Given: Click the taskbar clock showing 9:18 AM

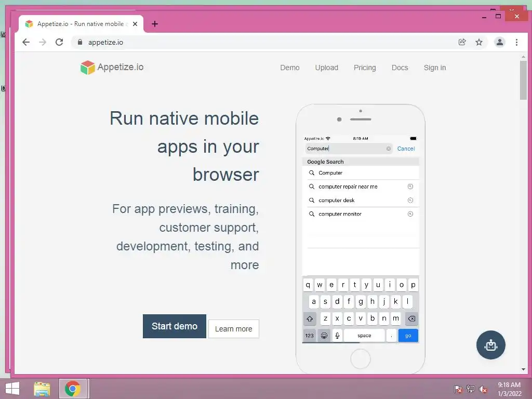Looking at the screenshot, I should point(509,389).
